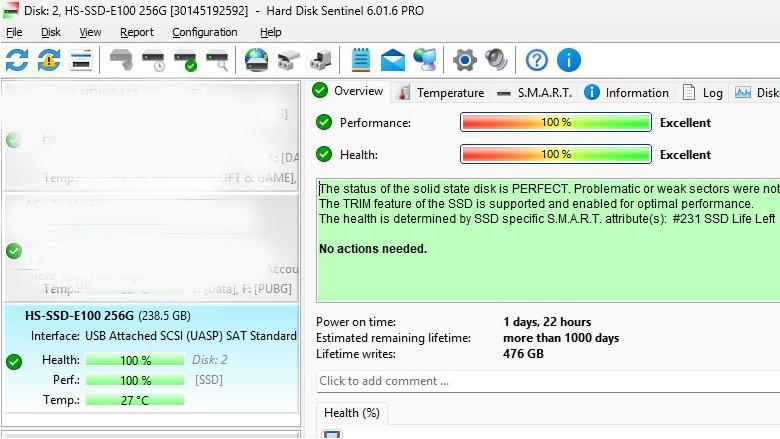Open help with the question mark icon
Viewport: 780px width, 439px height.
tap(537, 60)
